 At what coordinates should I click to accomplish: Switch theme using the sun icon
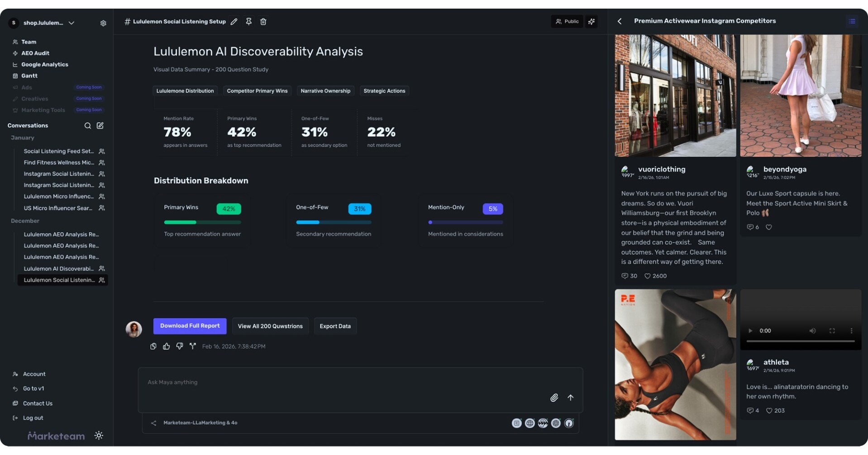[99, 435]
